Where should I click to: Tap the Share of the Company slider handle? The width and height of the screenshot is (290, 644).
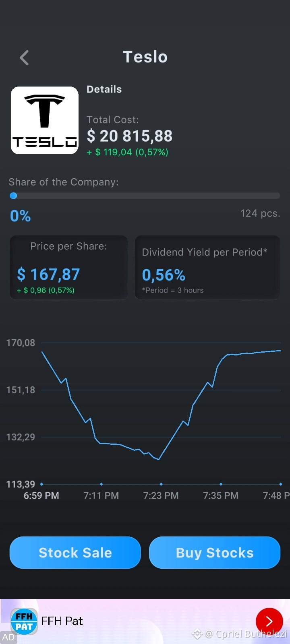click(13, 196)
